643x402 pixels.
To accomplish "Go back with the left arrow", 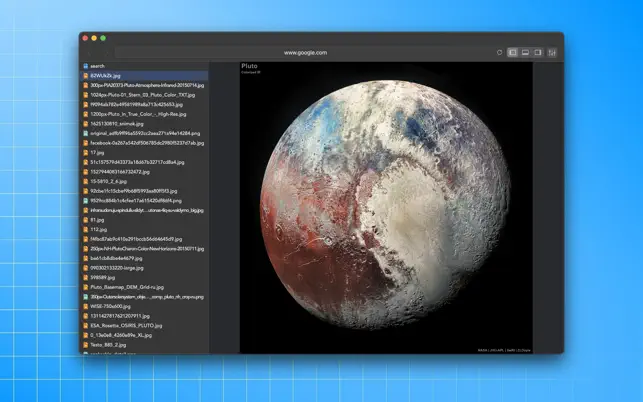I will tap(89, 53).
